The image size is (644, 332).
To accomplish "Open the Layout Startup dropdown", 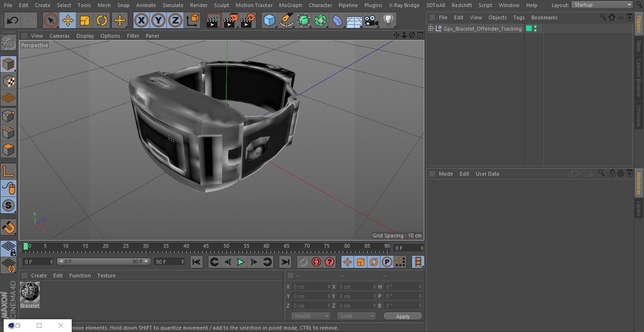I will 603,5.
